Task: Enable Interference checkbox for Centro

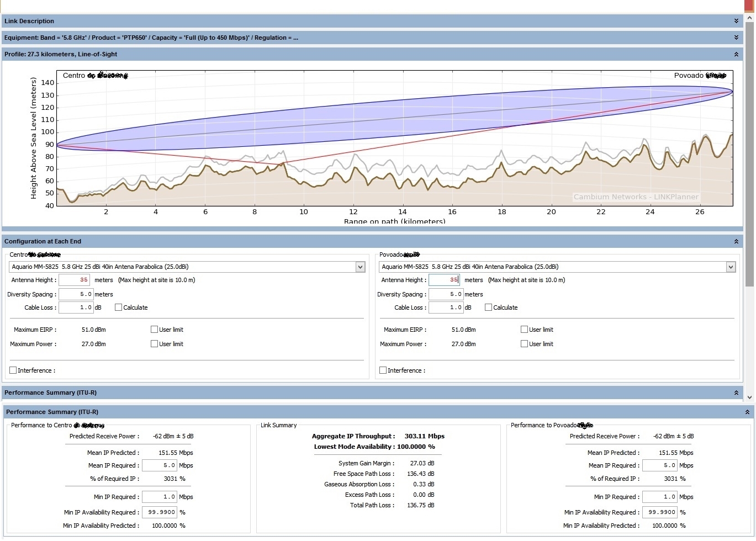Action: point(13,370)
